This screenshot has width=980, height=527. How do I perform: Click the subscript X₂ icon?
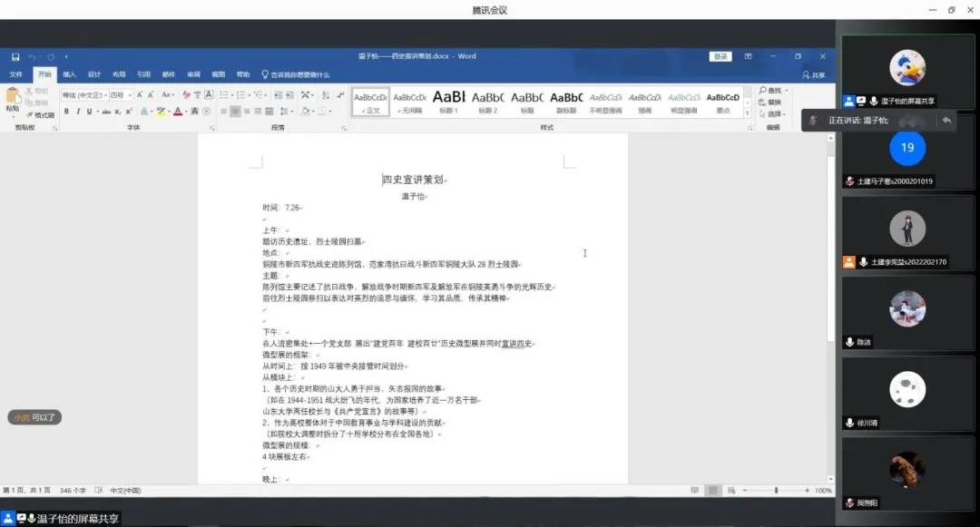[x=118, y=112]
